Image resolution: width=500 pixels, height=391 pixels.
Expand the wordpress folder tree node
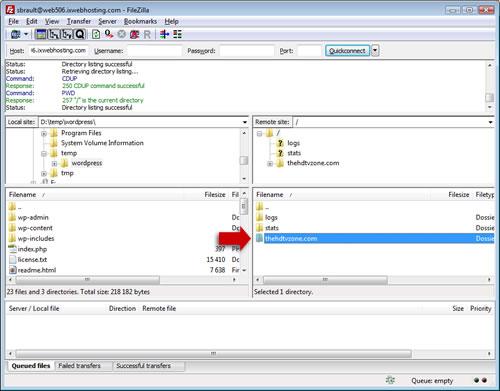click(54, 163)
